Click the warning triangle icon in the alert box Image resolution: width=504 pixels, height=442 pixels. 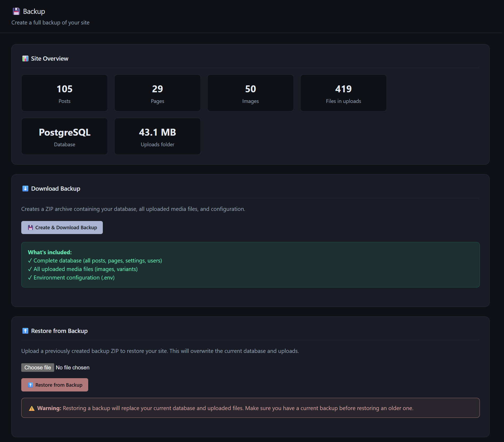point(32,408)
